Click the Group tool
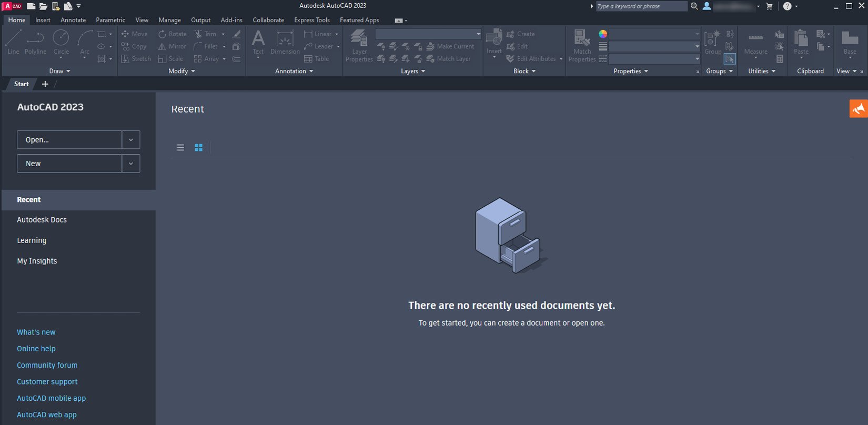Image resolution: width=868 pixels, height=425 pixels. point(713,42)
